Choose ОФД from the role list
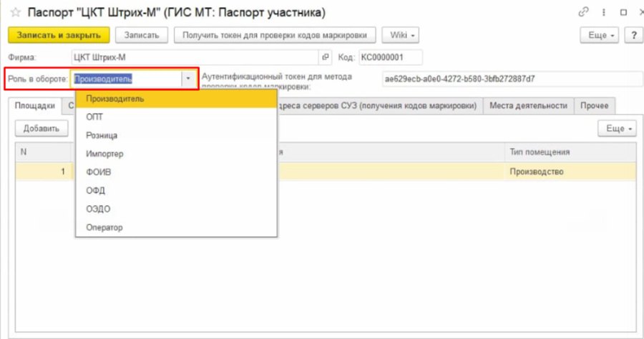644x339 pixels. pyautogui.click(x=176, y=191)
